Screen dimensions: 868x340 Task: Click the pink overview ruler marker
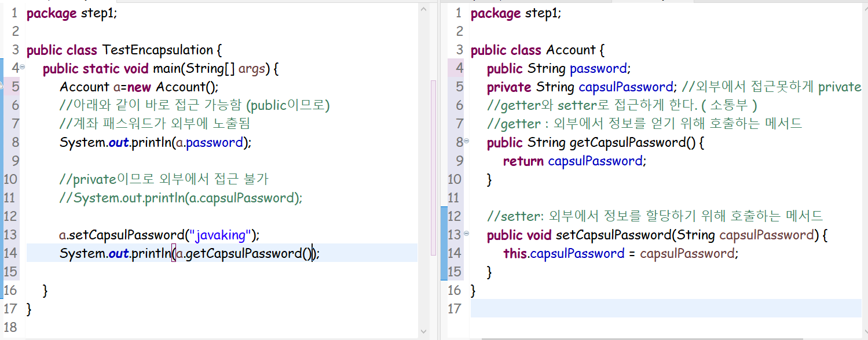434,168
